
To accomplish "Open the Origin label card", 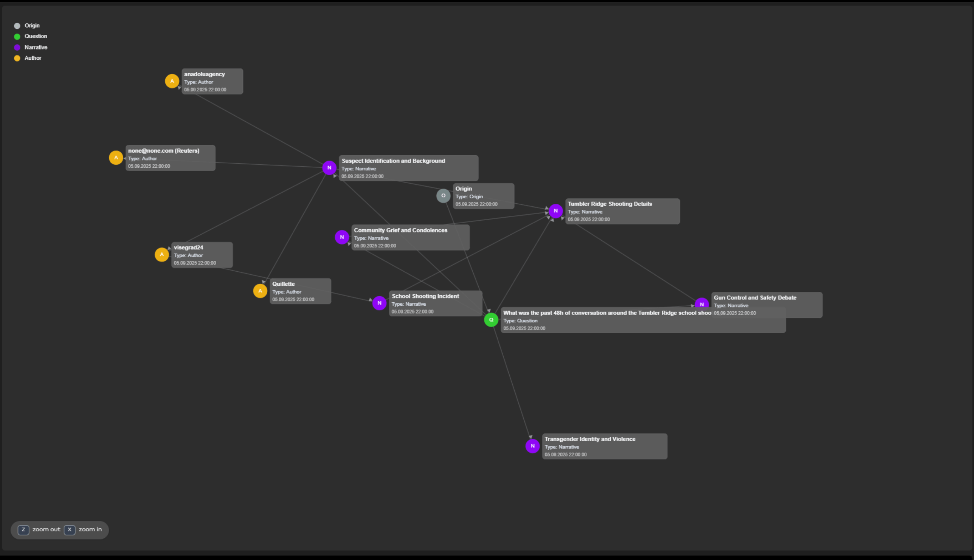I will (x=484, y=196).
